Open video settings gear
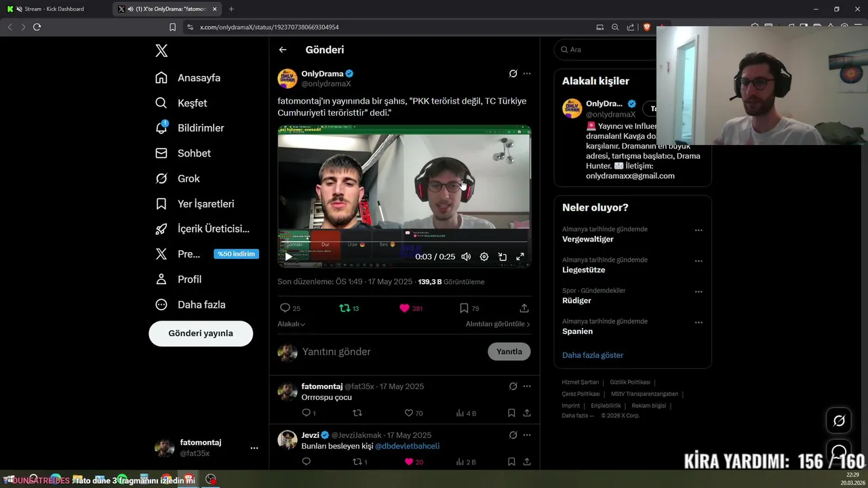Viewport: 868px width, 488px height. pyautogui.click(x=484, y=257)
